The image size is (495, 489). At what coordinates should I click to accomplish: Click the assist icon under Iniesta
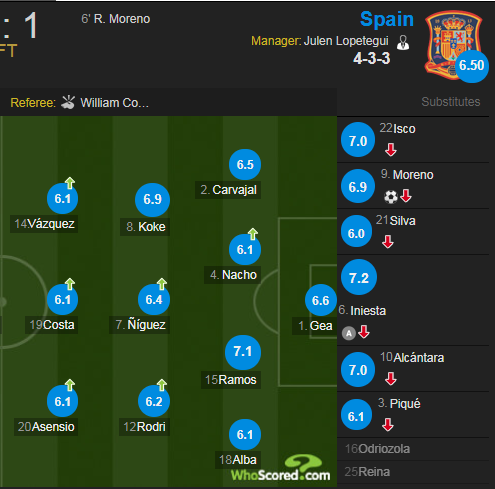[x=349, y=333]
